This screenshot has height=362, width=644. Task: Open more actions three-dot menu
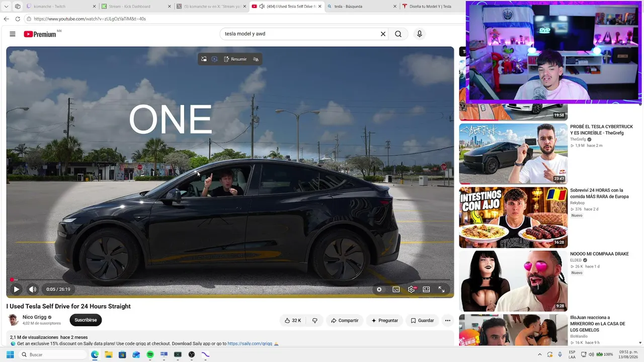pyautogui.click(x=448, y=320)
